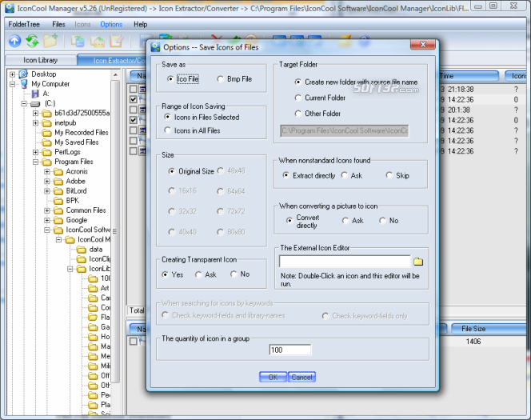The width and height of the screenshot is (531, 420).
Task: Switch to Icon Extractor/Converter tab
Action: click(113, 60)
